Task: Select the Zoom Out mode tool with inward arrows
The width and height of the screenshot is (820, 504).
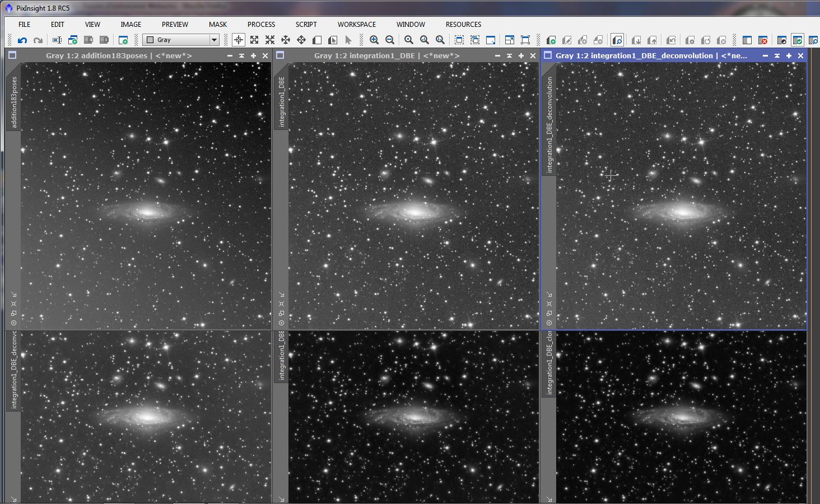Action: 270,40
